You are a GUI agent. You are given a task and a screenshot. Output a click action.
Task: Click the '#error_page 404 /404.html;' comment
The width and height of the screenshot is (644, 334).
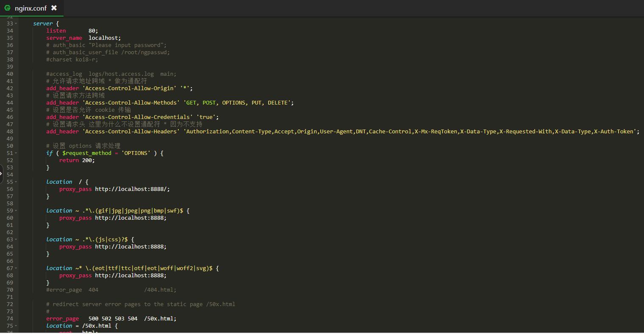[111, 290]
